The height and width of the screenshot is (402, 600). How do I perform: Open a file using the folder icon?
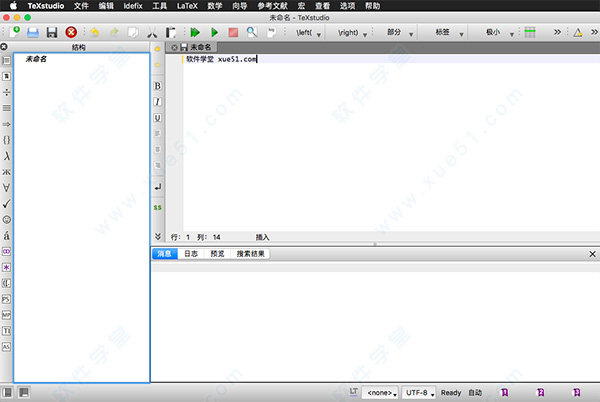[33, 33]
